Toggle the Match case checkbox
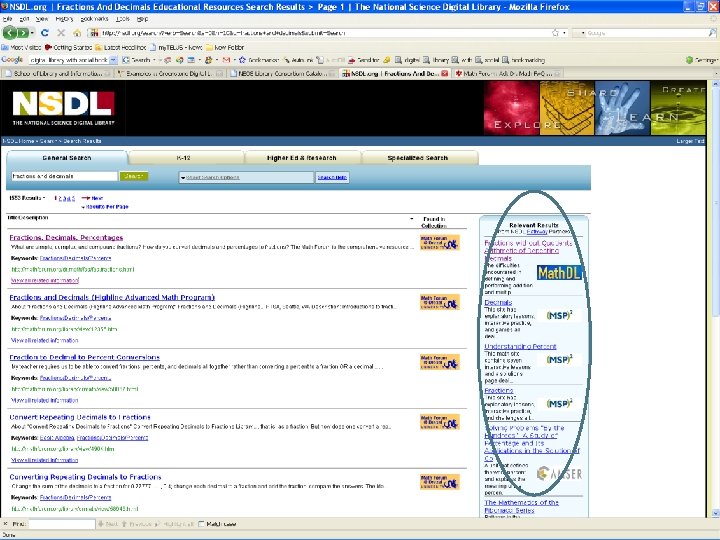 (201, 524)
